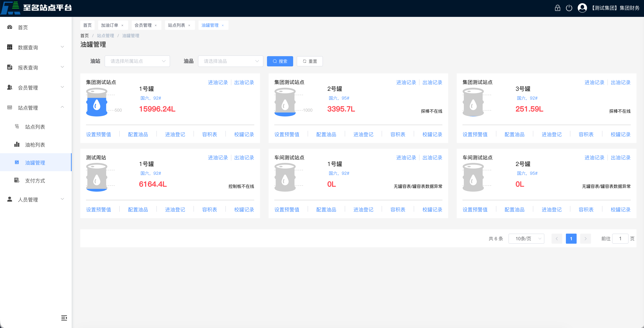Click the 报表查询 document icon

tap(10, 67)
